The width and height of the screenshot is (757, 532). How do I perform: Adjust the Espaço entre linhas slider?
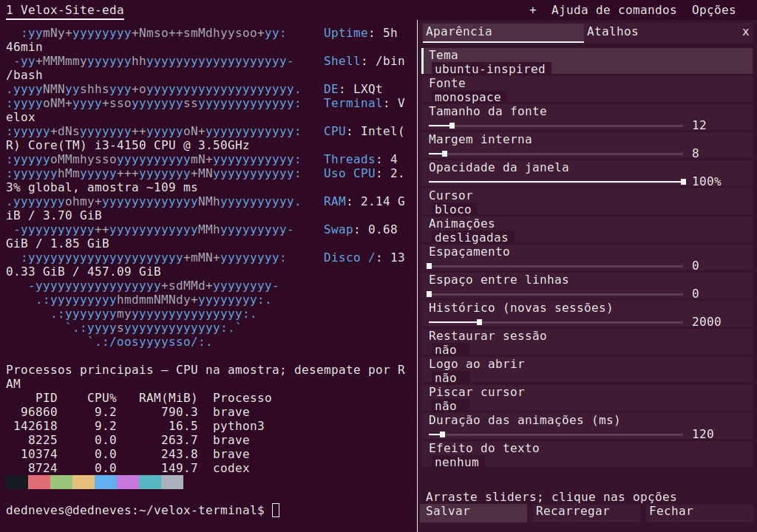pos(556,294)
